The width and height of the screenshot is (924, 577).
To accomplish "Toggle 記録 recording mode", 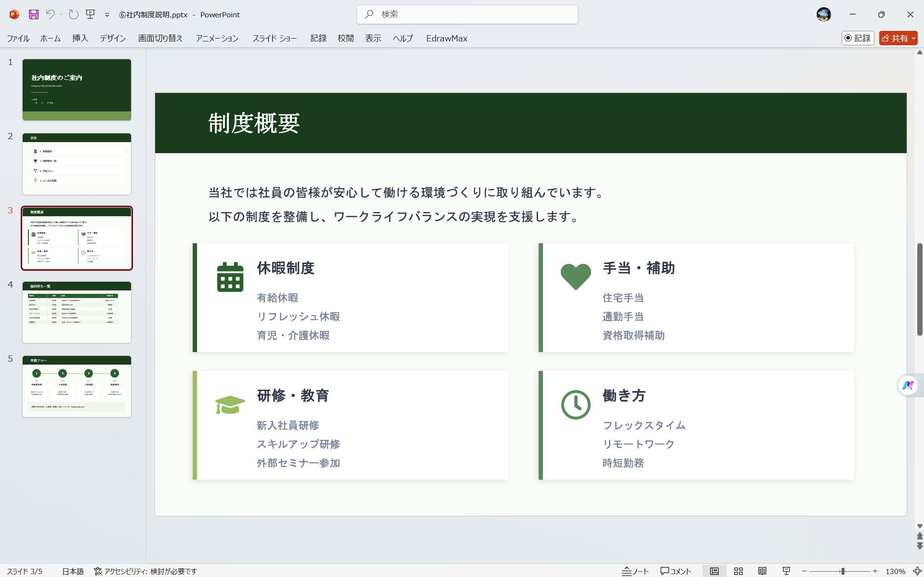I will coord(858,38).
